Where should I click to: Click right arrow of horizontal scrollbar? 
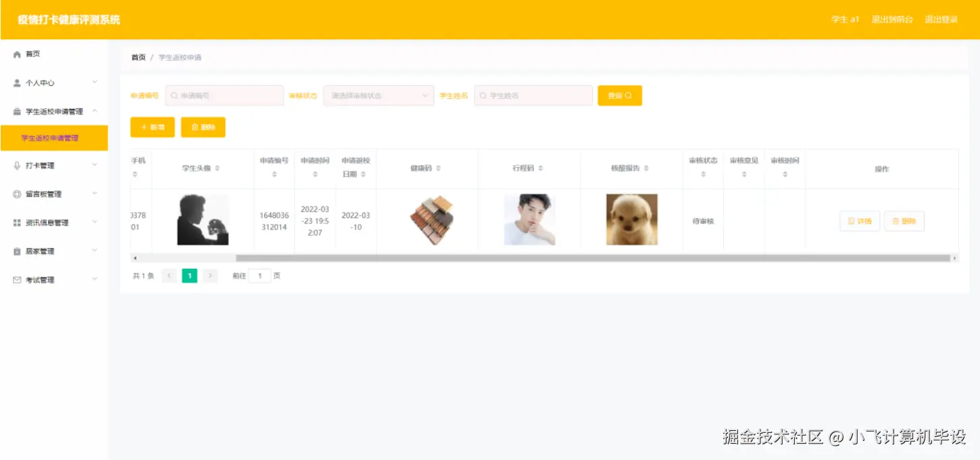point(954,258)
